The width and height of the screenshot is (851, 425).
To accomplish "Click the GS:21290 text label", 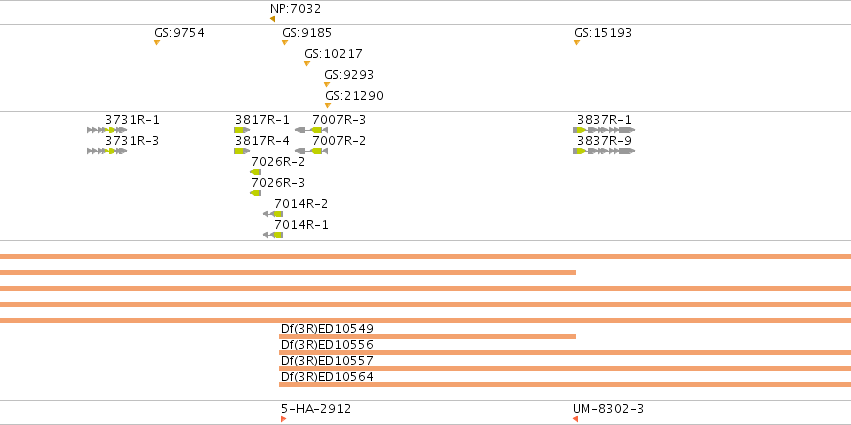I will pos(354,96).
